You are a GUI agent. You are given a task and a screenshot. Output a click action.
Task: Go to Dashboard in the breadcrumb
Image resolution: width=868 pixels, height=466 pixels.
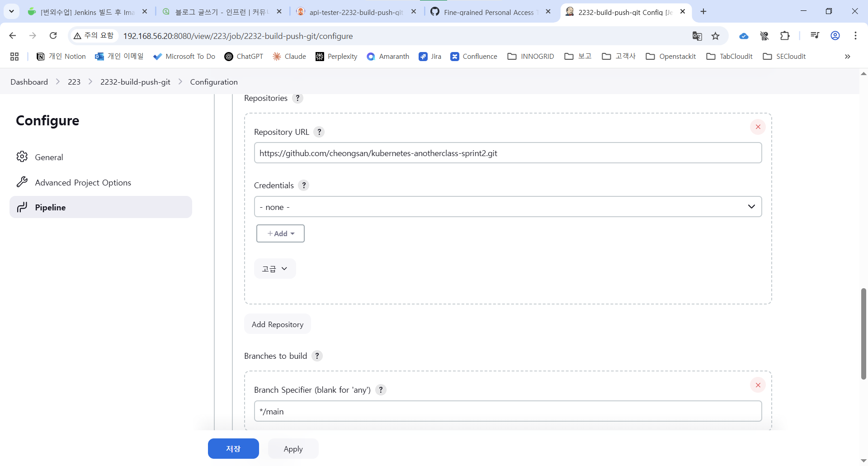[x=29, y=82]
